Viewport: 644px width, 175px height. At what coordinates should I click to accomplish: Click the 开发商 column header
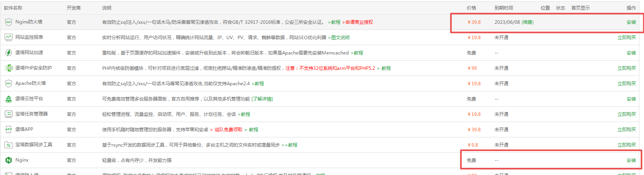tap(74, 8)
